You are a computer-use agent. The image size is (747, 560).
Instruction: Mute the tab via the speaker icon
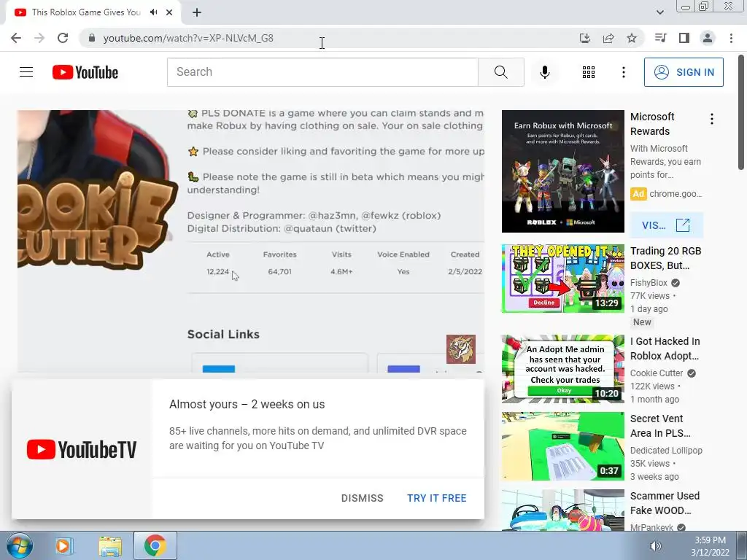(x=153, y=12)
